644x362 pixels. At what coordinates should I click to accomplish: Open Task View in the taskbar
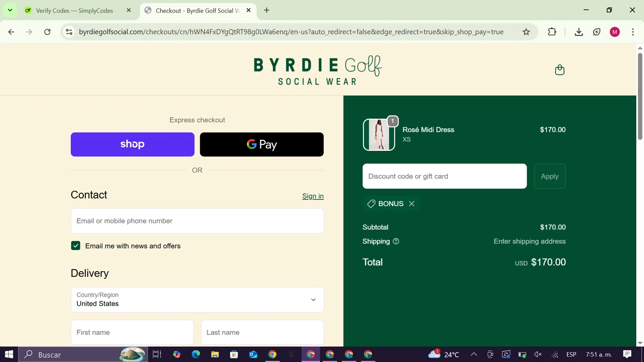click(157, 354)
